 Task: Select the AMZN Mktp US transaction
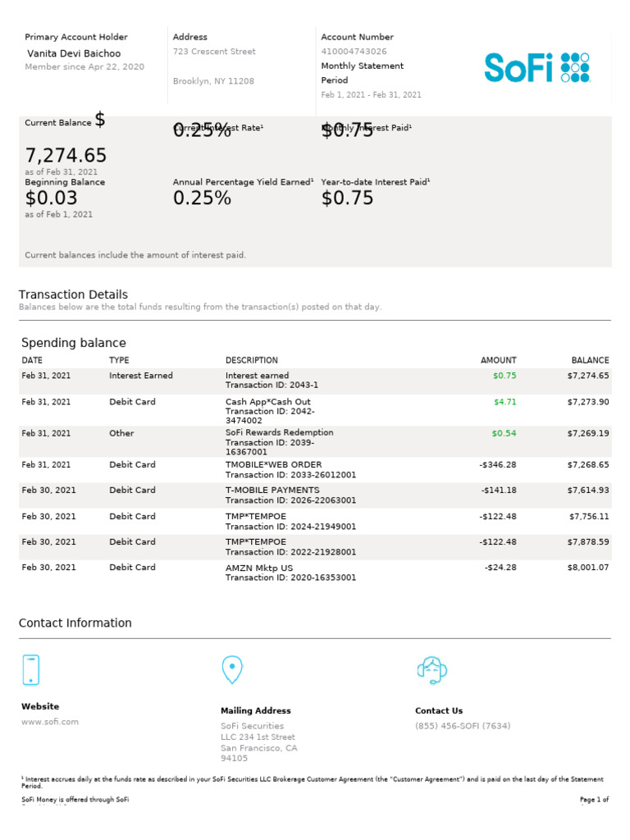pos(258,568)
